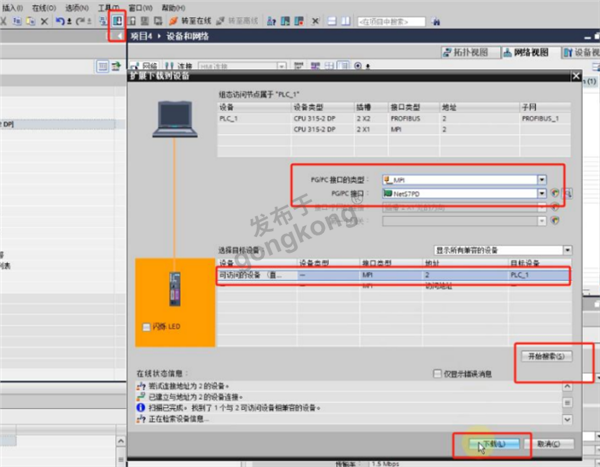Viewport: 600px width, 467px height.
Task: Switch to 网络视图 network view tab
Action: coord(531,52)
